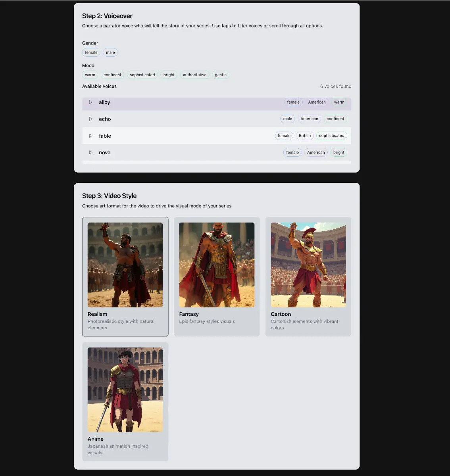
Task: Select the Anime style thumbnail
Action: click(125, 390)
